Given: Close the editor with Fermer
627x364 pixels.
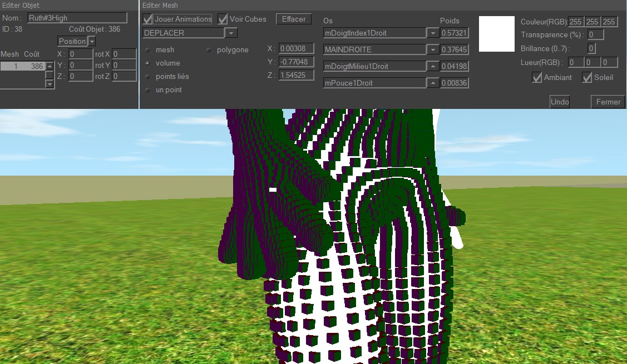Looking at the screenshot, I should [x=608, y=102].
